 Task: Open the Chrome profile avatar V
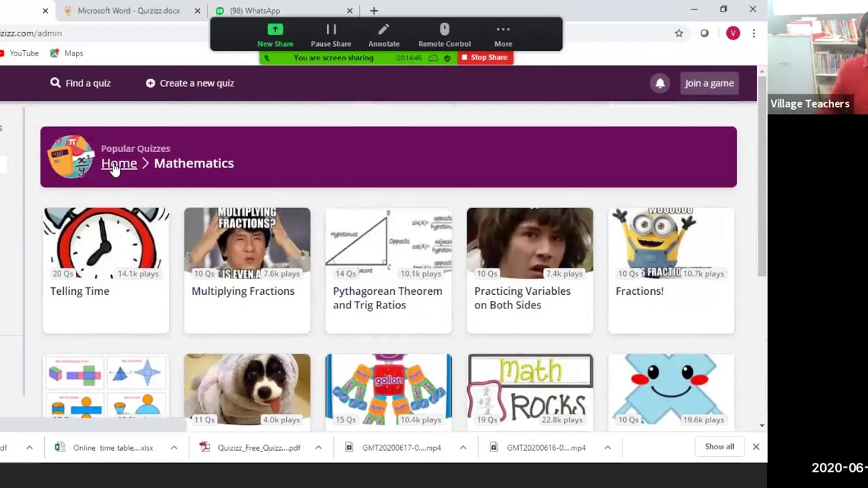(733, 33)
